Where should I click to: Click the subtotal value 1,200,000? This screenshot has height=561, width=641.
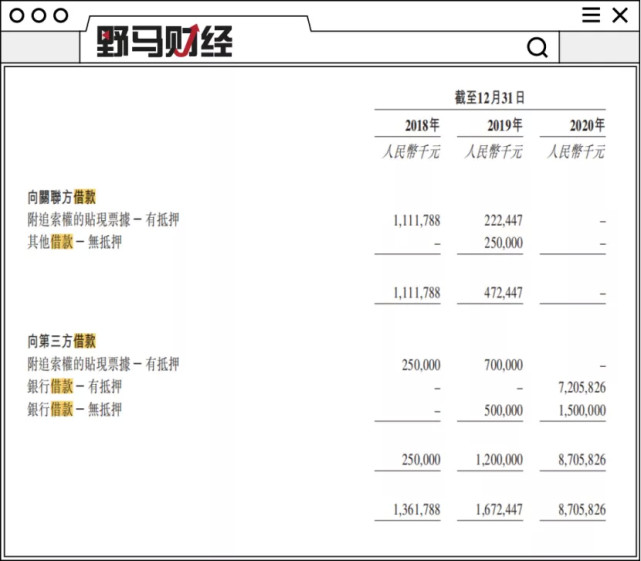coord(499,460)
